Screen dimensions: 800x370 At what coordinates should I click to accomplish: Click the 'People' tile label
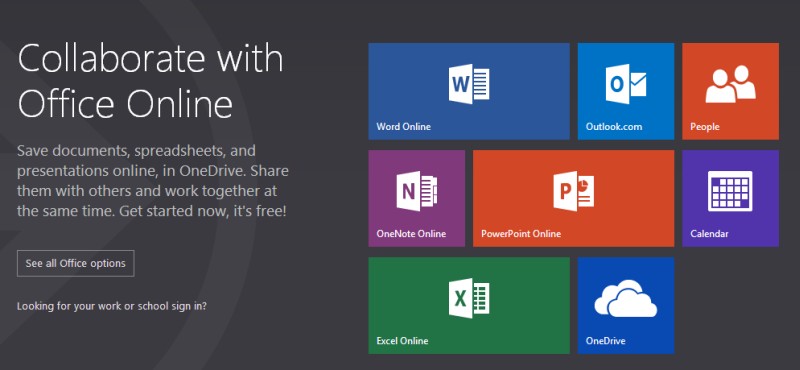tap(705, 127)
